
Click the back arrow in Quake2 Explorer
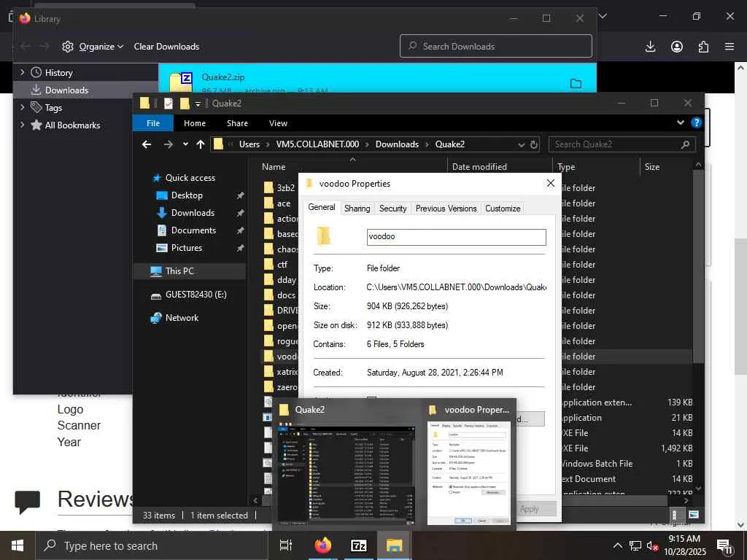[147, 144]
